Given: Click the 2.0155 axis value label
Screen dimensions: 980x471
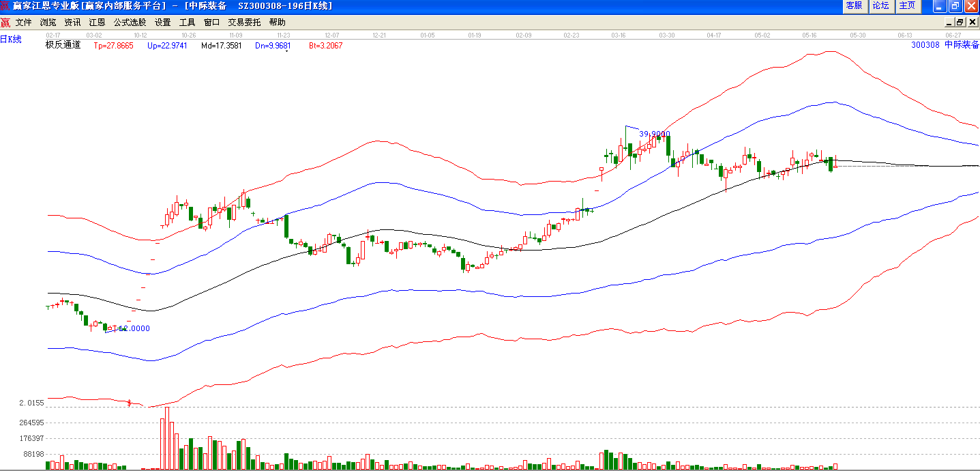Looking at the screenshot, I should pos(32,403).
